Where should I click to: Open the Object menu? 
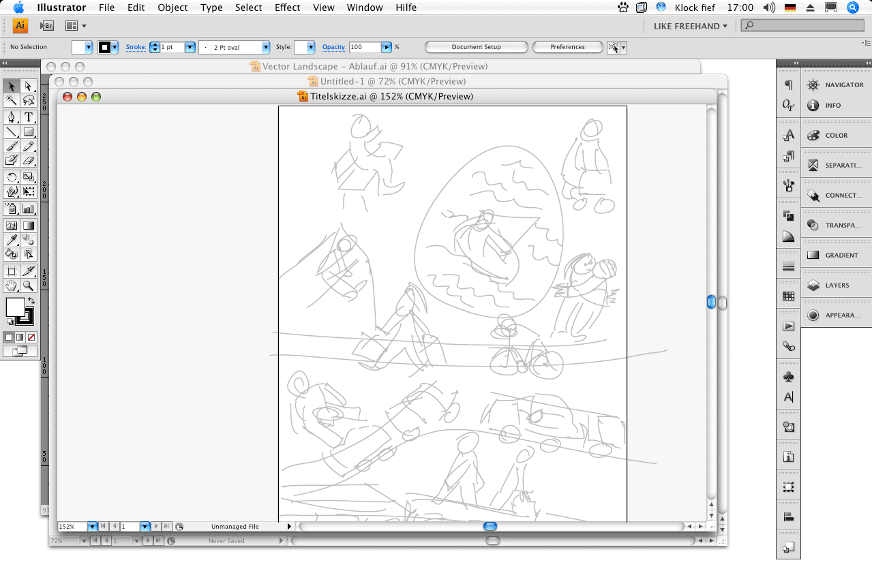(172, 7)
